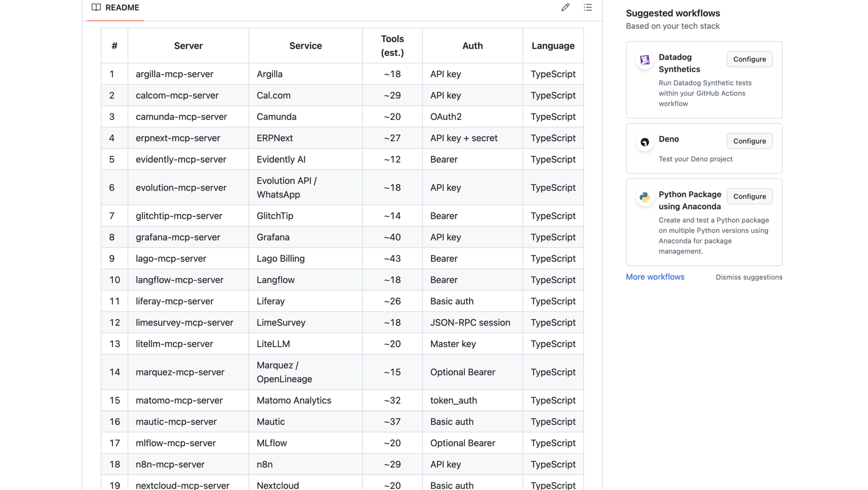
Task: Click the outline list icon
Action: (x=588, y=7)
